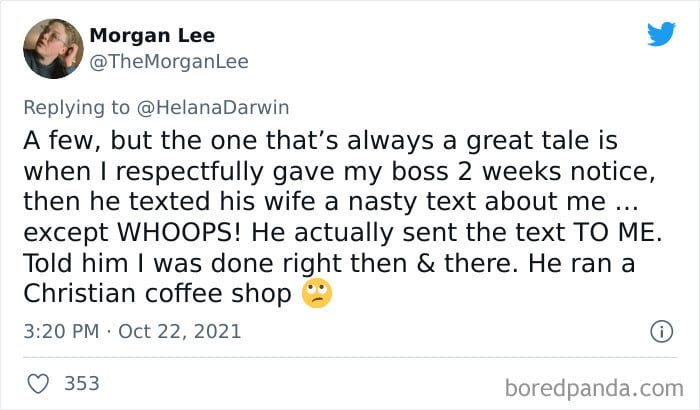Visit the boredpanda.com watermark link
This screenshot has height=410, width=700.
tap(594, 388)
